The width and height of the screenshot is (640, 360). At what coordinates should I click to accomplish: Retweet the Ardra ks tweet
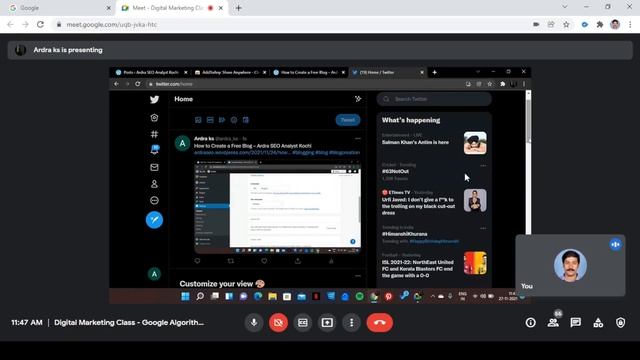[x=231, y=261]
